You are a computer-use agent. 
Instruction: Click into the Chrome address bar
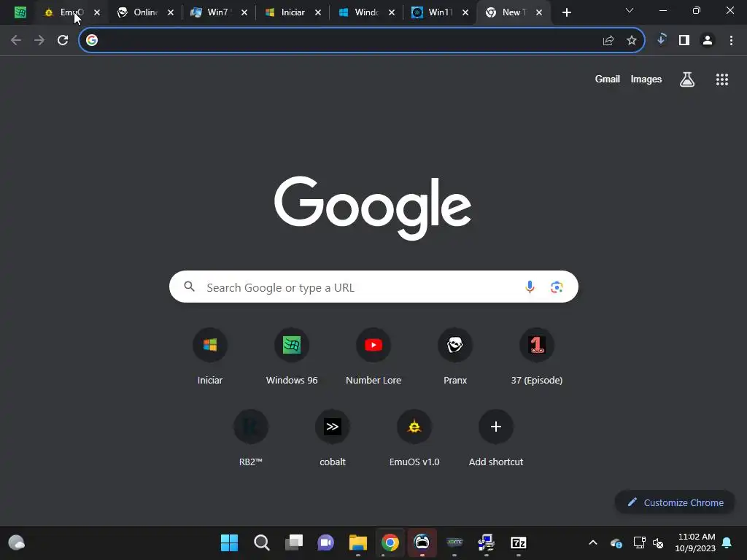click(348, 40)
